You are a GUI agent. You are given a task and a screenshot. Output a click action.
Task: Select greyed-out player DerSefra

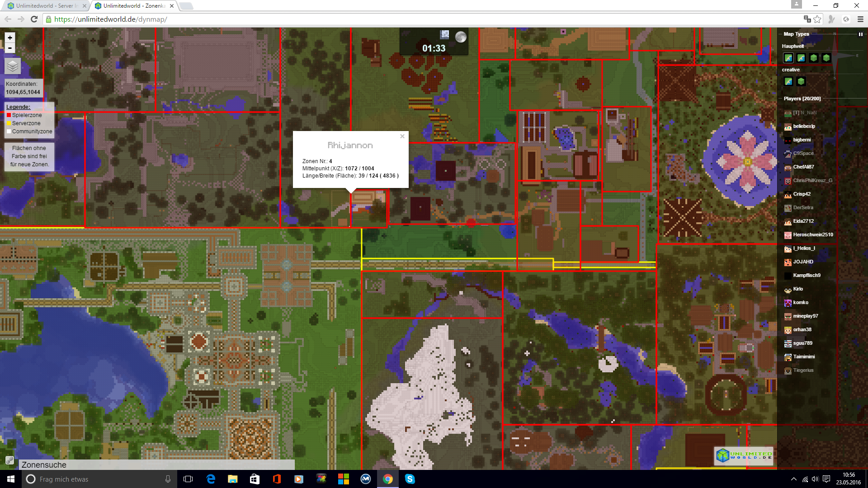tap(803, 208)
